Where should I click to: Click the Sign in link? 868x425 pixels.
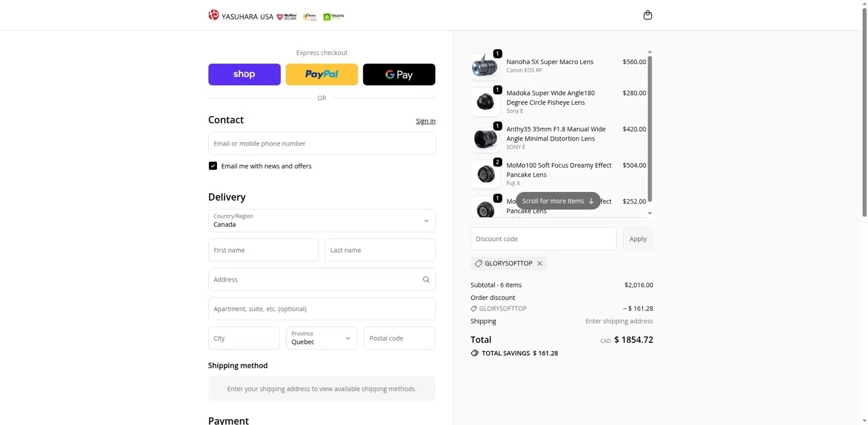[x=425, y=121]
